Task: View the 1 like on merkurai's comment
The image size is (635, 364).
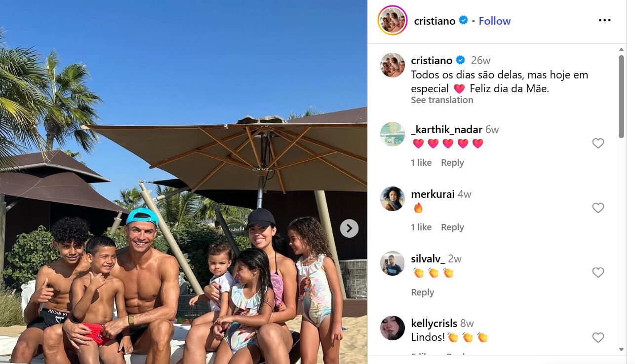Action: tap(421, 227)
